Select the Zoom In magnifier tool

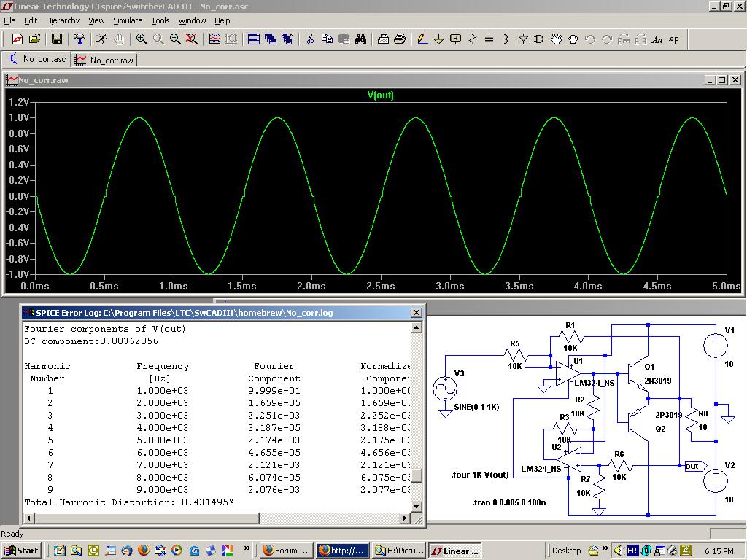(142, 39)
